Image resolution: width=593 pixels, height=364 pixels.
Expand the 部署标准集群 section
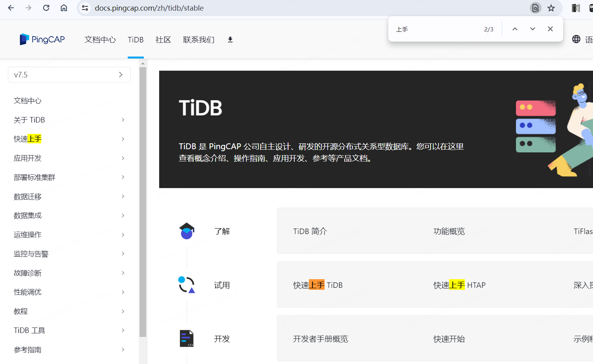pyautogui.click(x=123, y=177)
